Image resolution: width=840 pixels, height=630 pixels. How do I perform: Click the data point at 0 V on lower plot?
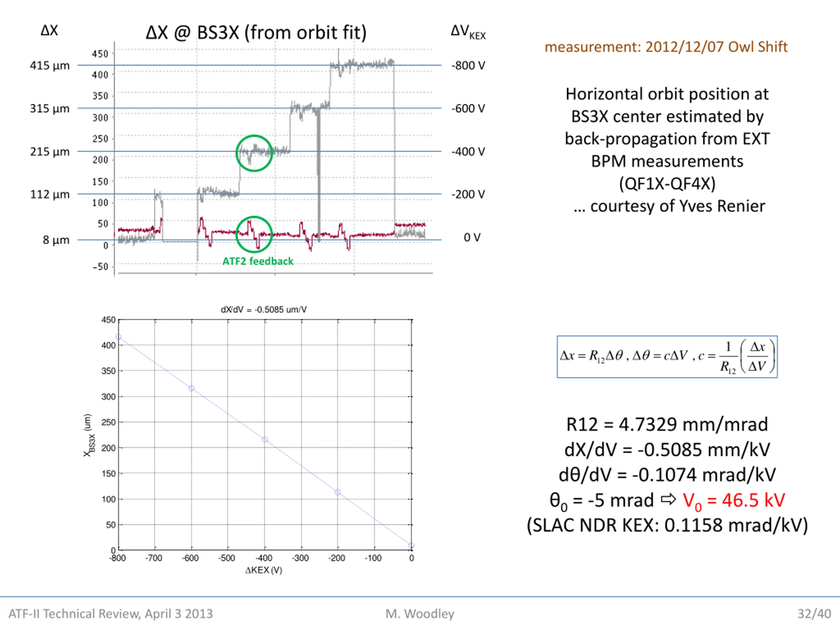click(411, 545)
